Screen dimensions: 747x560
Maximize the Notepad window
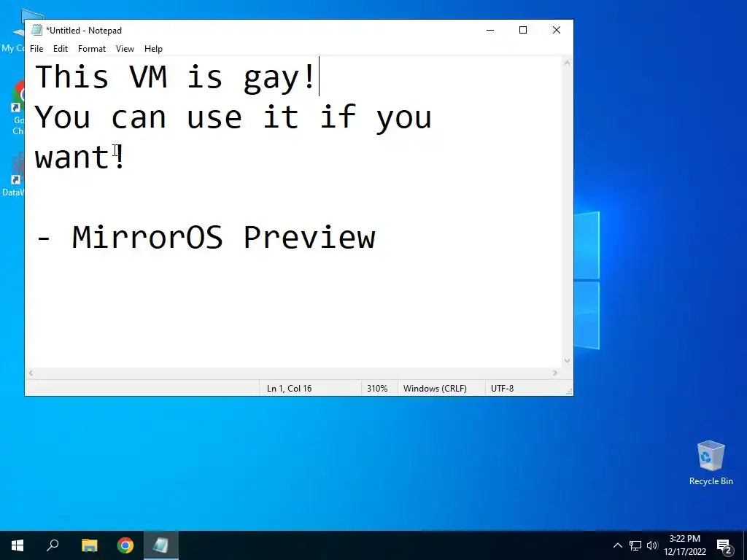tap(523, 30)
